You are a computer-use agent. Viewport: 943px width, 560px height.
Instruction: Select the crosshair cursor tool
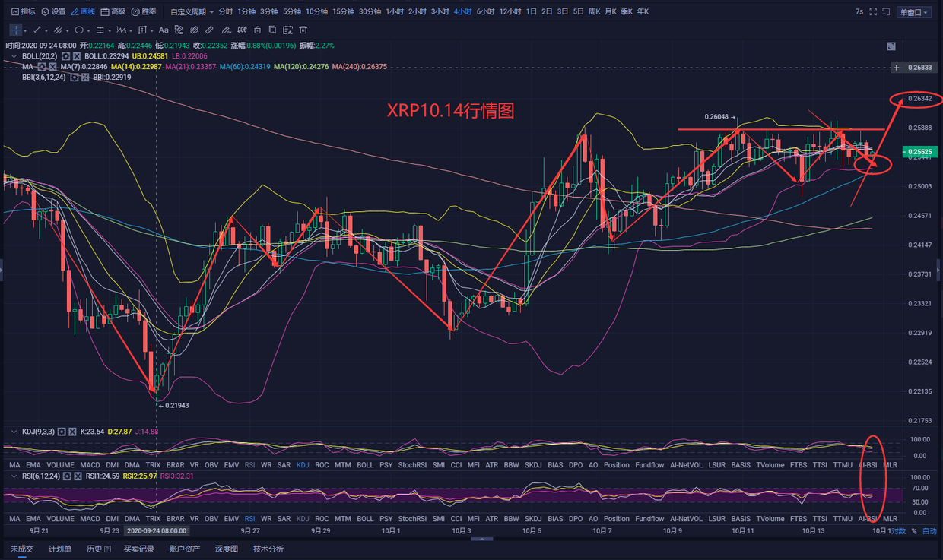tap(16, 30)
